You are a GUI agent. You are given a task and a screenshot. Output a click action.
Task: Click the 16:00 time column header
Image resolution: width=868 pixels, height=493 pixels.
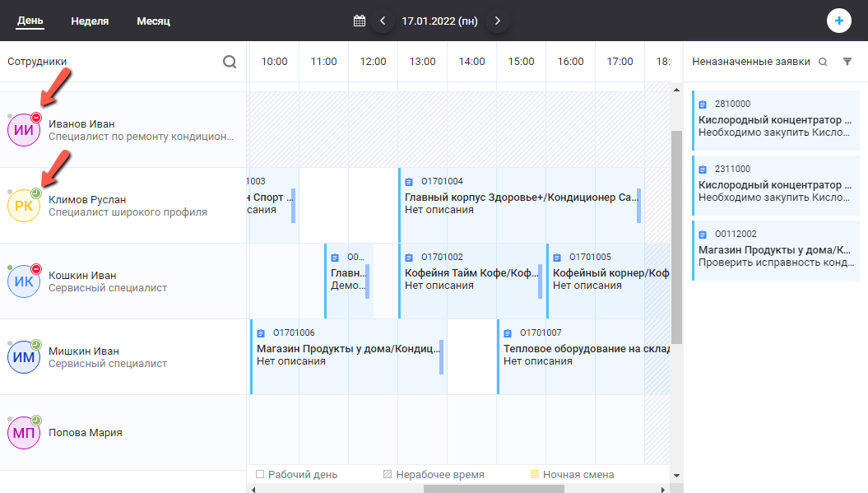point(571,62)
